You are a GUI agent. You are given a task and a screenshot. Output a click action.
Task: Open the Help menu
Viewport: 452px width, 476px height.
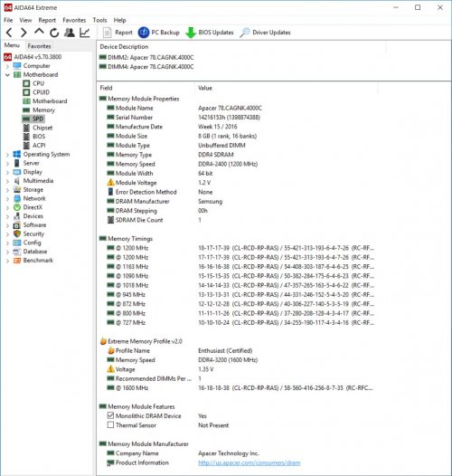120,20
